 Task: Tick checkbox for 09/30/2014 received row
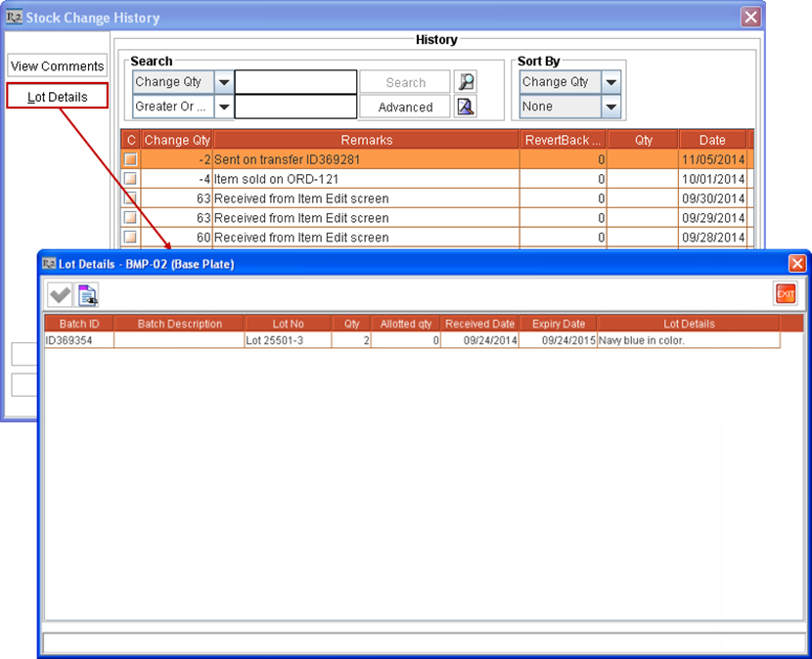pyautogui.click(x=130, y=198)
